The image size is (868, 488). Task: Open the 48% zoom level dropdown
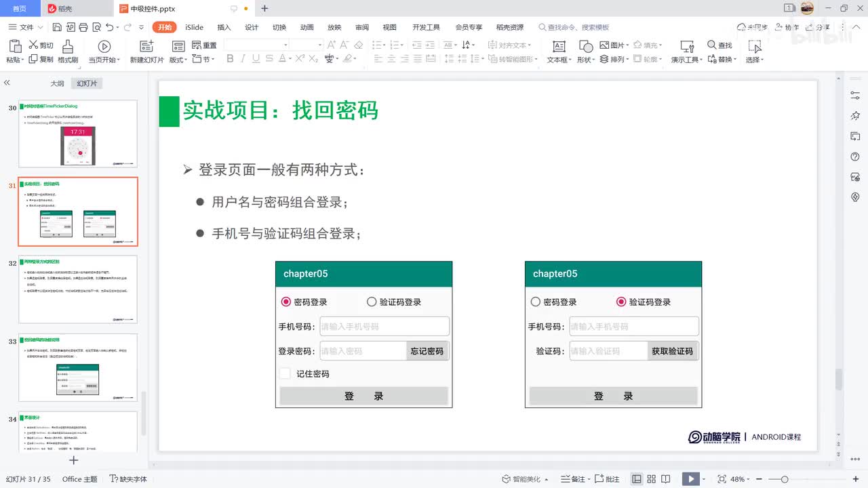[x=741, y=479]
